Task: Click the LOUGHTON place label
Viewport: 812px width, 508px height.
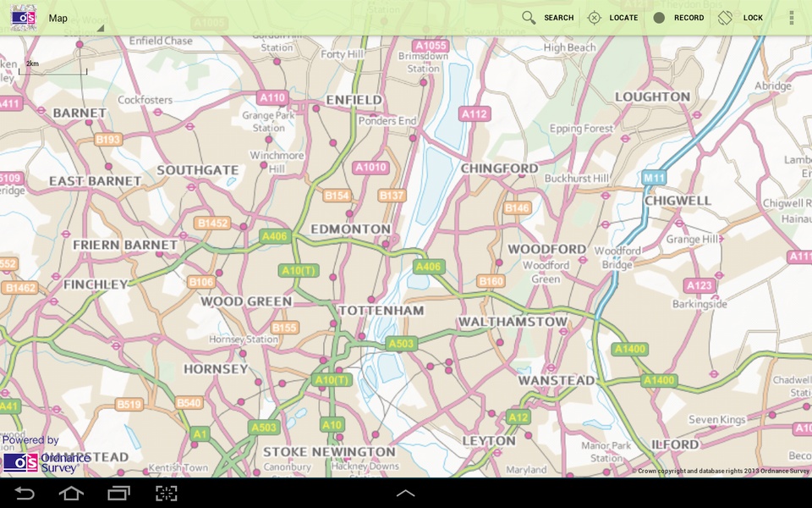Action: point(652,97)
